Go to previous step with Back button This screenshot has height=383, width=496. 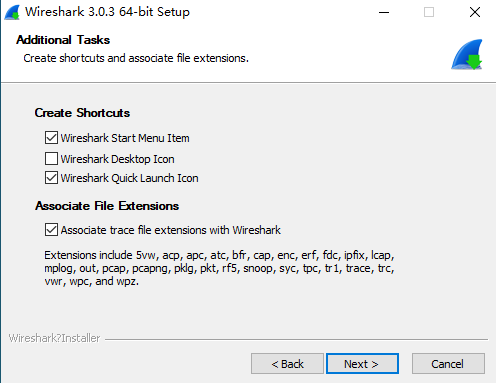(x=287, y=364)
